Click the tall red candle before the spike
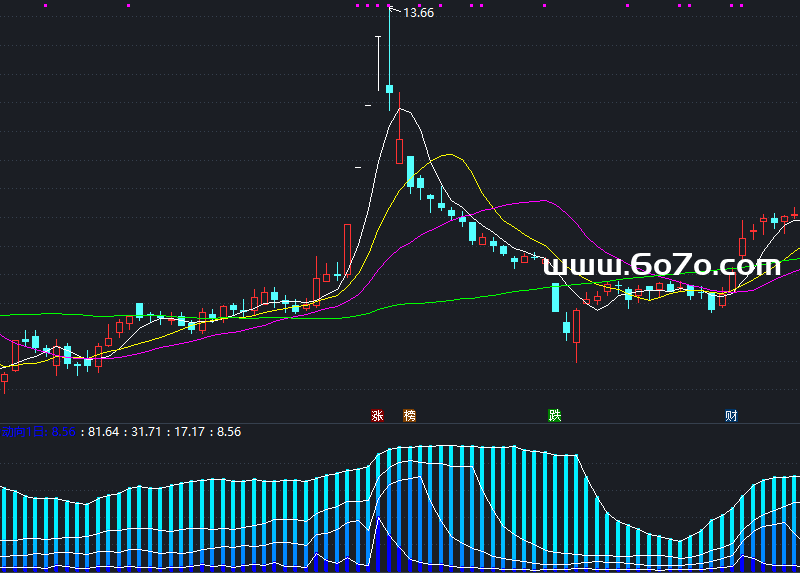The image size is (800, 573). pyautogui.click(x=347, y=249)
